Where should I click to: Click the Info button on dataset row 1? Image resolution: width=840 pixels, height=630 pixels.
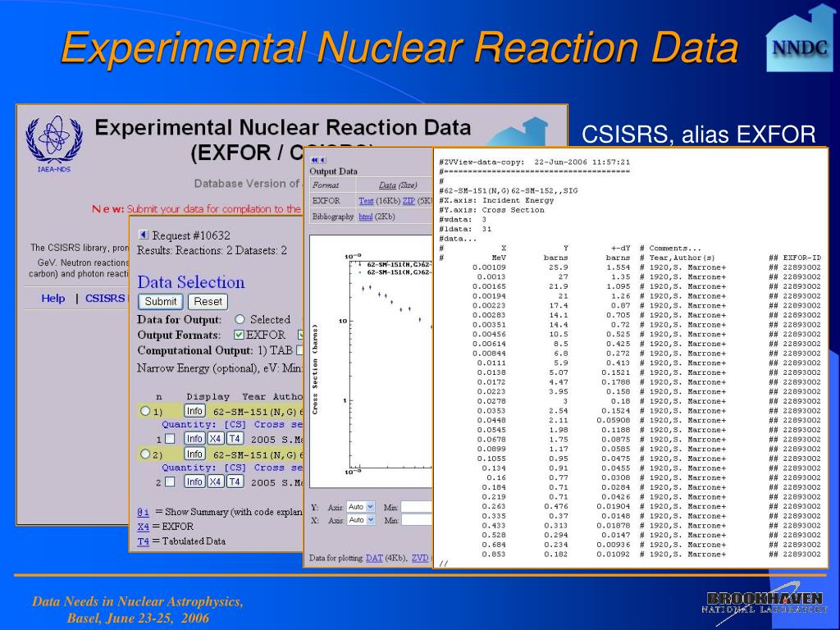pyautogui.click(x=194, y=439)
